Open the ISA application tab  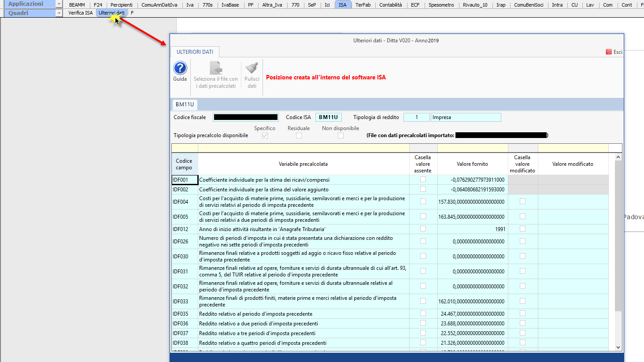coord(342,5)
